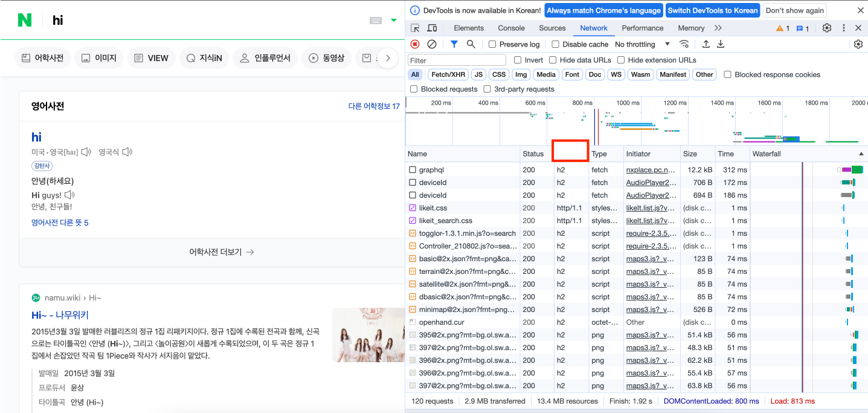The height and width of the screenshot is (413, 868).
Task: Select the graphql request row
Action: click(636, 170)
